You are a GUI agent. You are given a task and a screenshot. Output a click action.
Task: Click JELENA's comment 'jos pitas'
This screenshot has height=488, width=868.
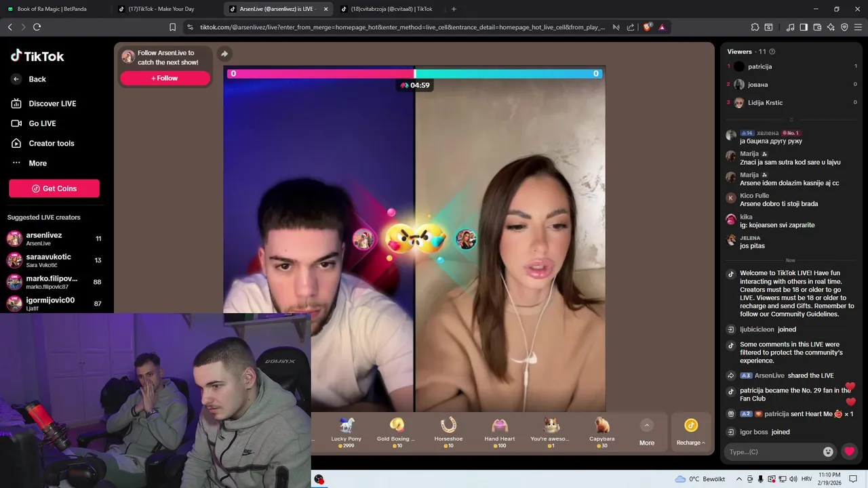point(752,246)
